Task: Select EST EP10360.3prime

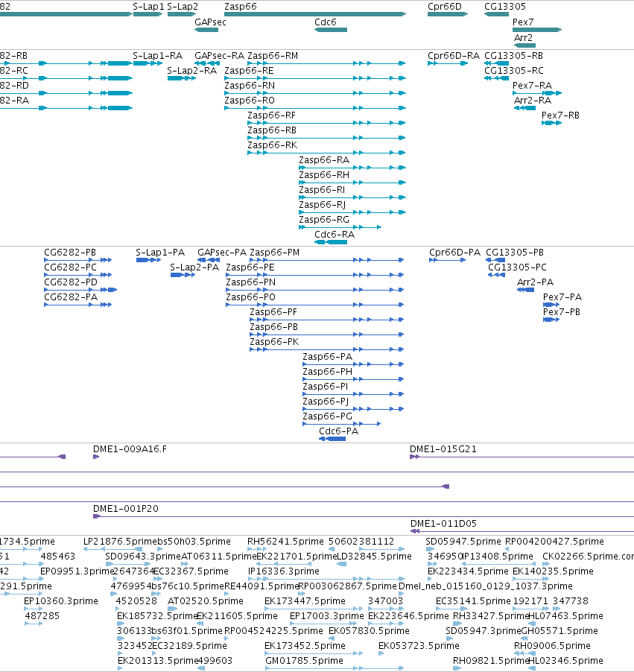Action: (x=34, y=609)
